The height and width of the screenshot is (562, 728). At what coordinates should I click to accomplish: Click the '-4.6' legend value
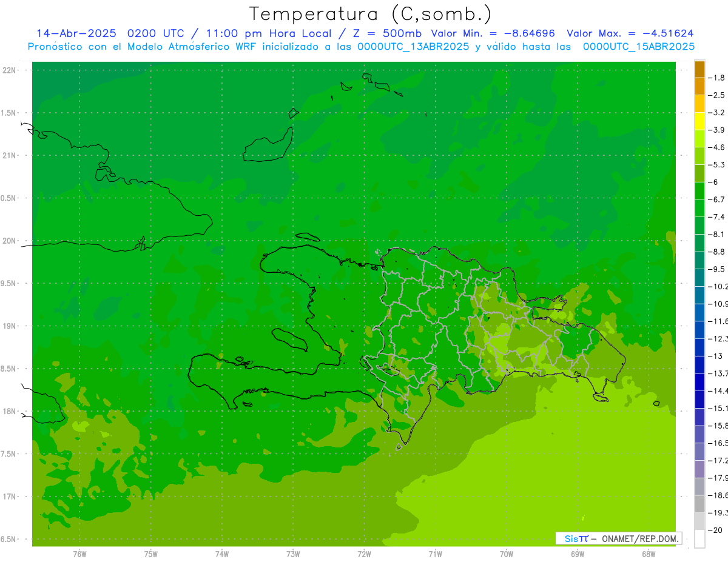click(716, 147)
